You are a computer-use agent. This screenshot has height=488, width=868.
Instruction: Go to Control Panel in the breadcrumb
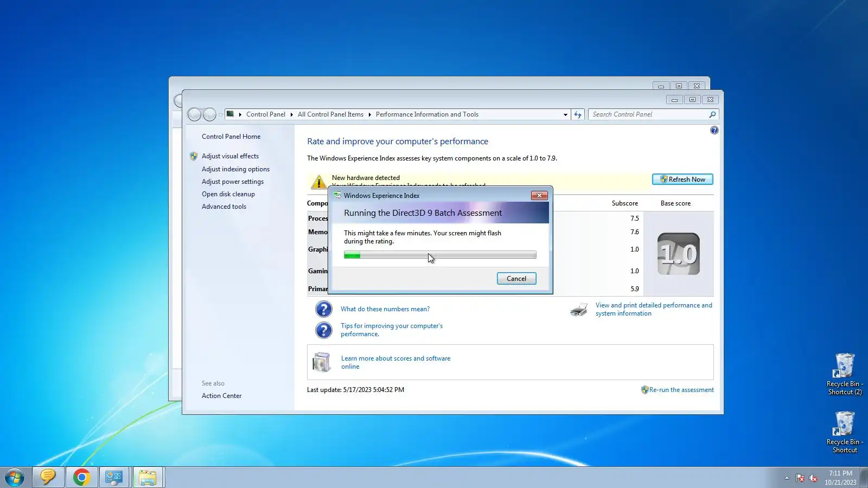point(266,114)
